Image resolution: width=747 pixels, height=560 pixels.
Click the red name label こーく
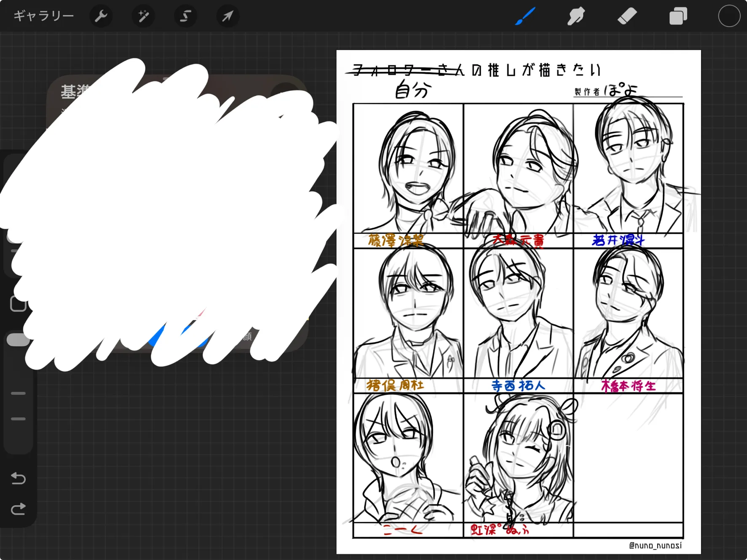402,530
